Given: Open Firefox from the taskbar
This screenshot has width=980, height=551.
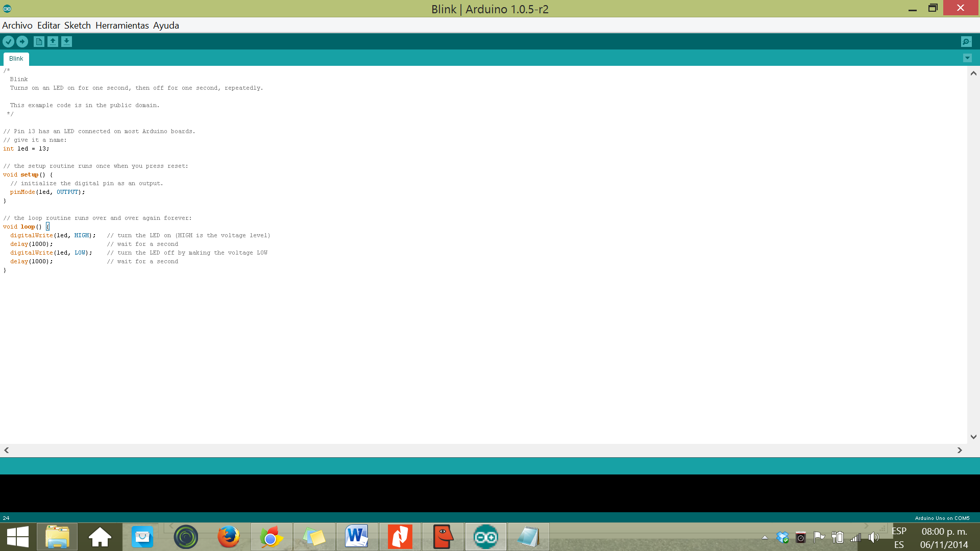Looking at the screenshot, I should pyautogui.click(x=228, y=537).
